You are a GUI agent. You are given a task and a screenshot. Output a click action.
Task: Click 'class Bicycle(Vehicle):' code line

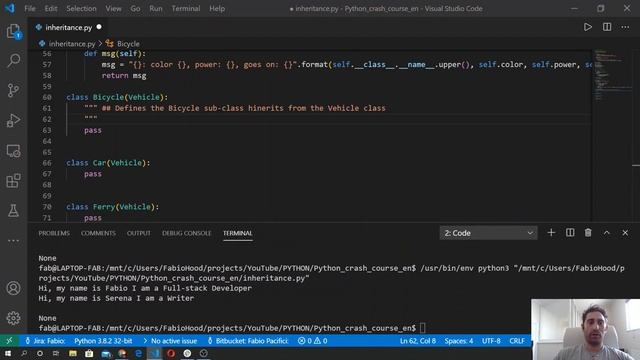pos(117,97)
